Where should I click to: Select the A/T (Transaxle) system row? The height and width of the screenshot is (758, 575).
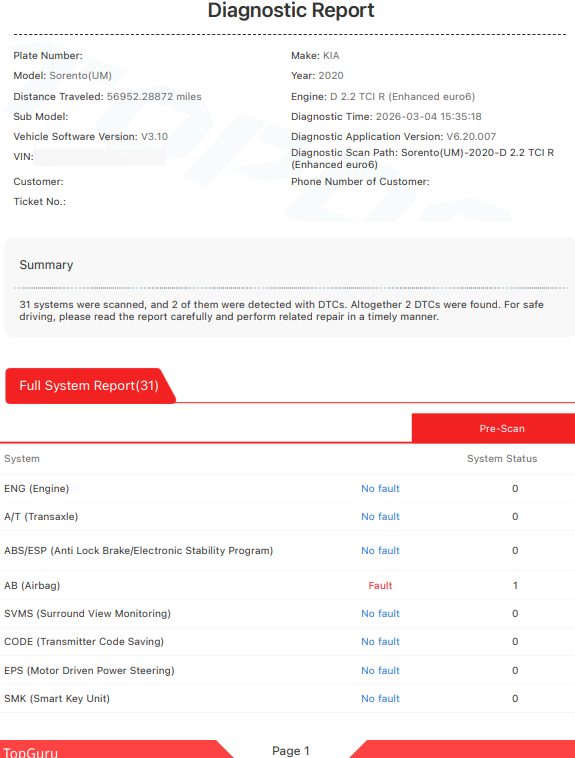point(287,517)
